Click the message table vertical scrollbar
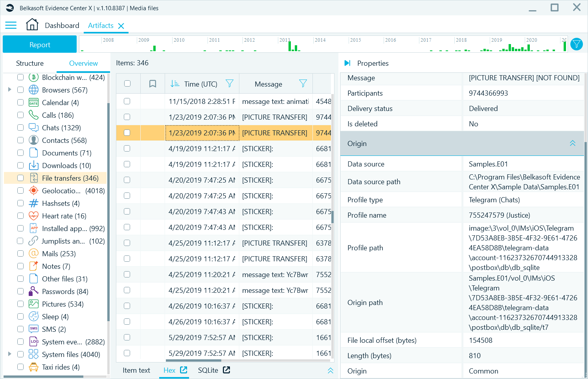Image resolution: width=588 pixels, height=379 pixels. (333, 217)
